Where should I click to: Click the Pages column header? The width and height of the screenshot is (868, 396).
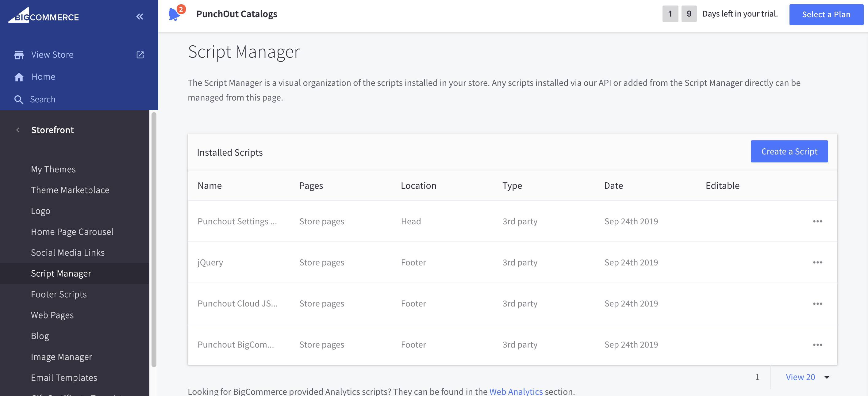pyautogui.click(x=311, y=185)
